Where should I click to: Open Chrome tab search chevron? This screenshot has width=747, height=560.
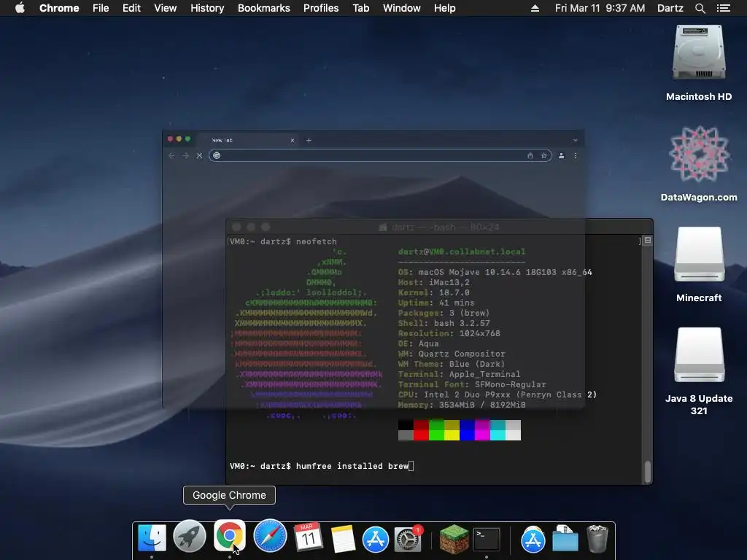575,141
